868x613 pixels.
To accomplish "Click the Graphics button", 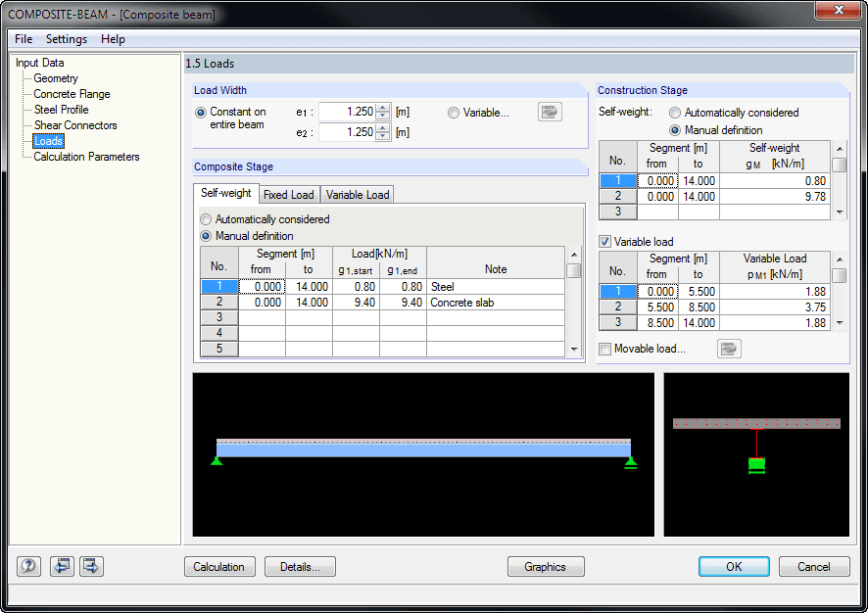I will coord(546,567).
